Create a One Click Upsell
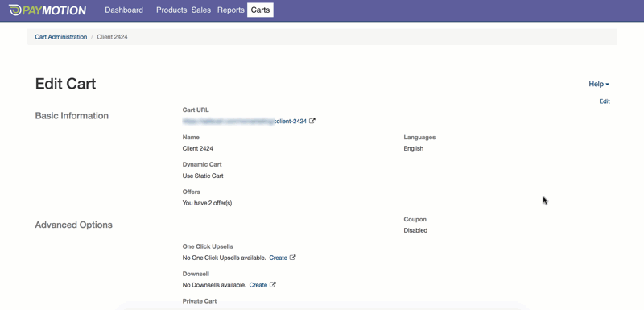Screen dimensions: 644x310 (x=278, y=258)
